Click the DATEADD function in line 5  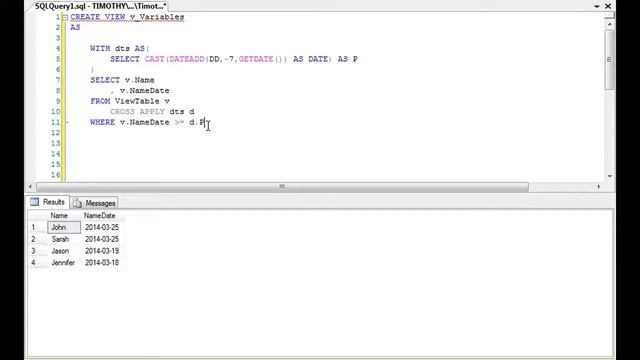tap(187, 59)
